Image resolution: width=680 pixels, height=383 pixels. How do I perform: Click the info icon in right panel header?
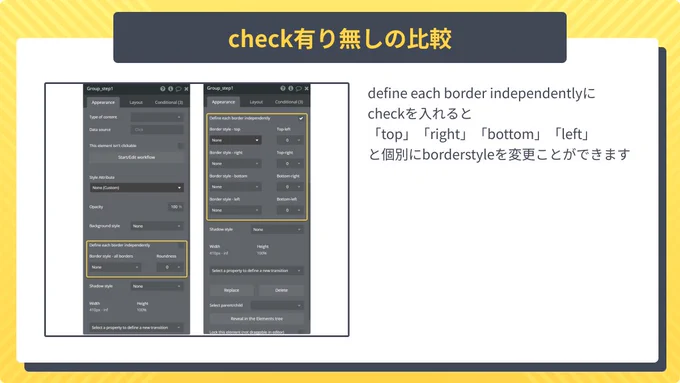291,88
